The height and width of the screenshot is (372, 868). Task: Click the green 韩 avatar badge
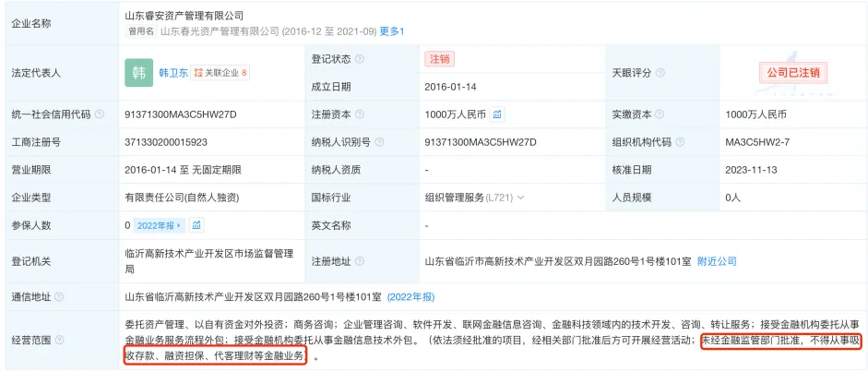pyautogui.click(x=138, y=72)
